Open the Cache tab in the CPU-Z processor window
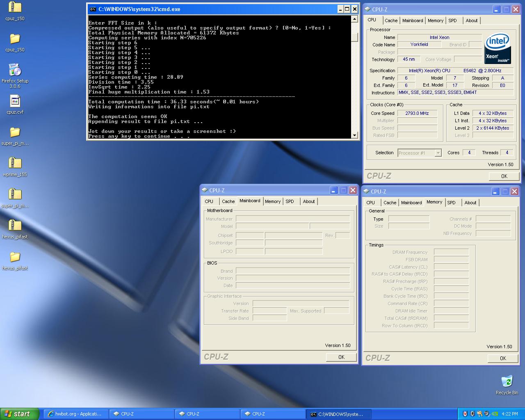The image size is (525, 420). pyautogui.click(x=391, y=21)
